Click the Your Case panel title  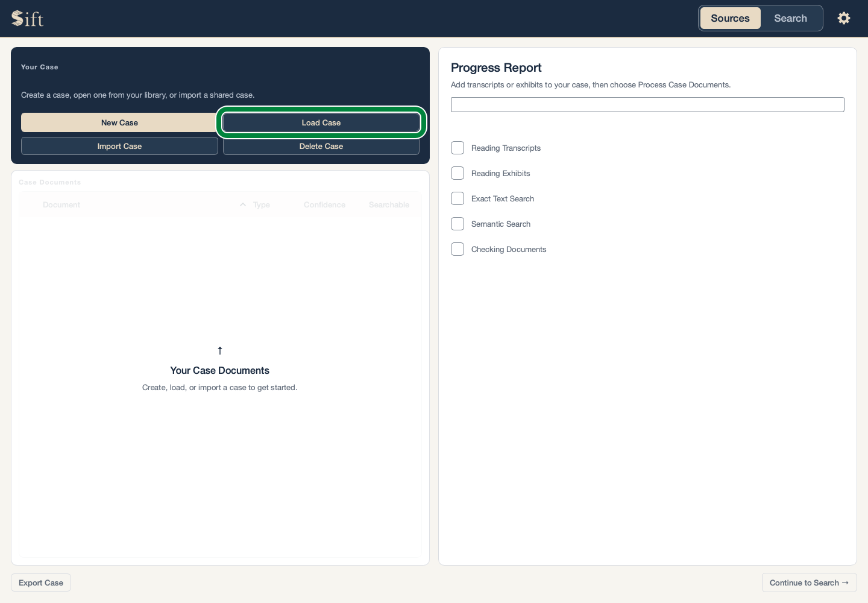click(x=40, y=67)
